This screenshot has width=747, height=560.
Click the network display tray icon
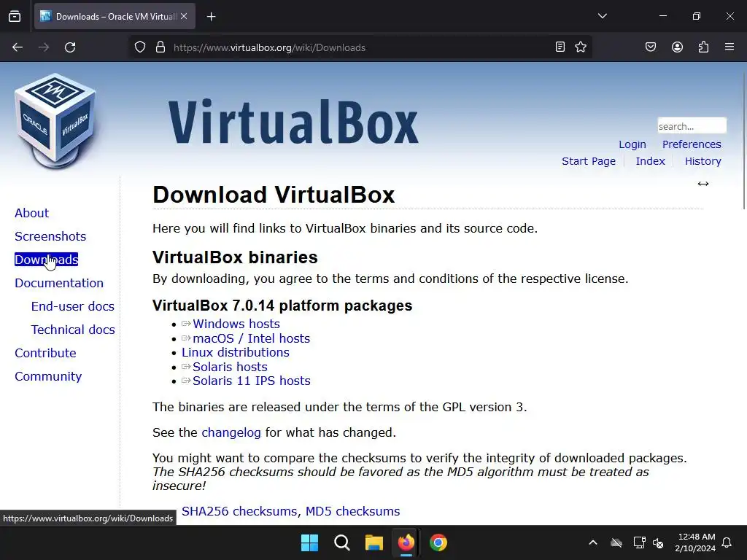(x=639, y=542)
